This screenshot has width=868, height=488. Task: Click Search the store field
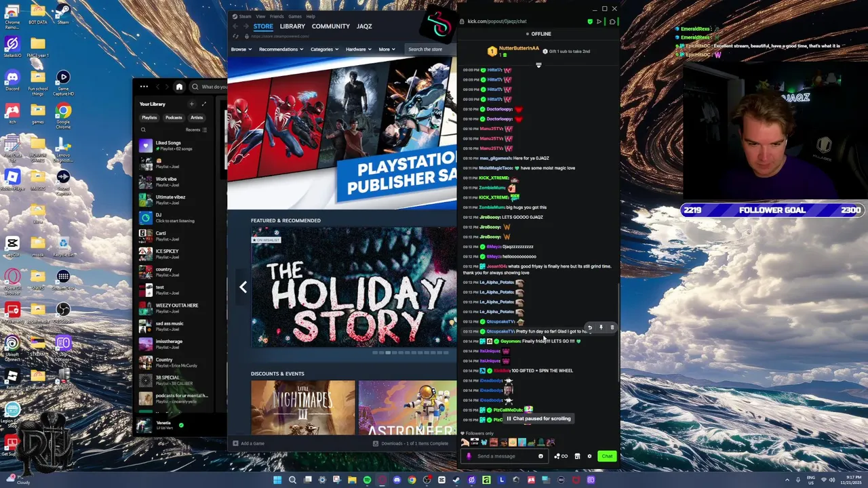pyautogui.click(x=431, y=49)
